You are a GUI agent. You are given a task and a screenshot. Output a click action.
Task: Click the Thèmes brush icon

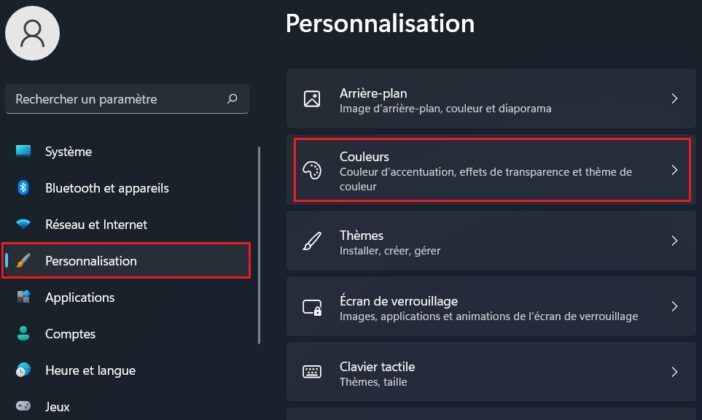312,241
